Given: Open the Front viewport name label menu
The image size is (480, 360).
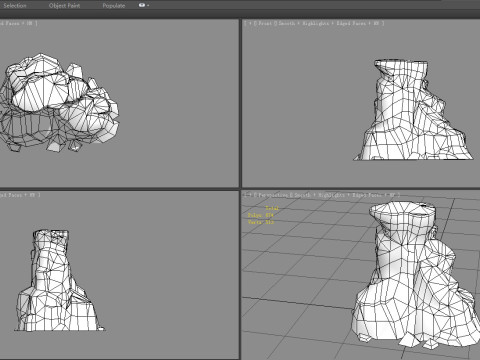Looking at the screenshot, I should (265, 23).
